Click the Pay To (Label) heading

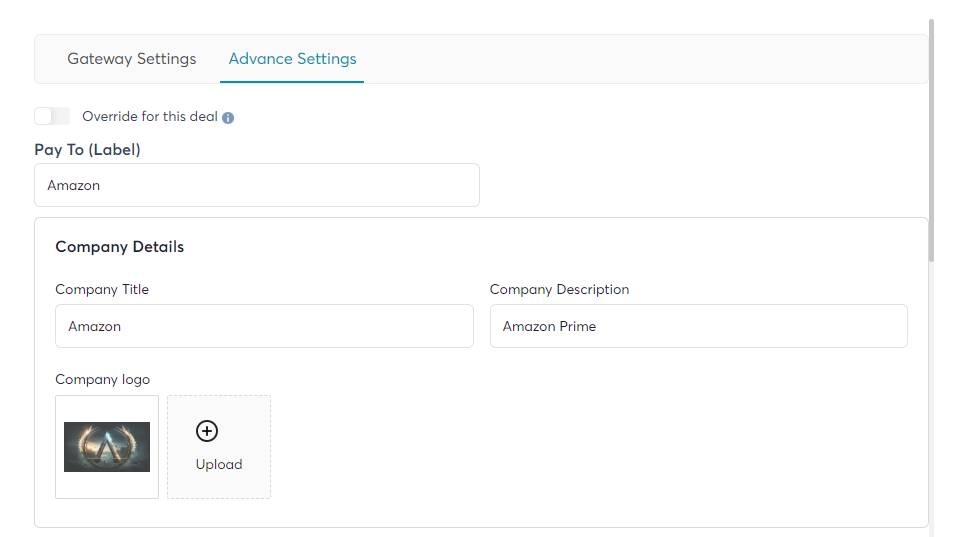tap(88, 149)
